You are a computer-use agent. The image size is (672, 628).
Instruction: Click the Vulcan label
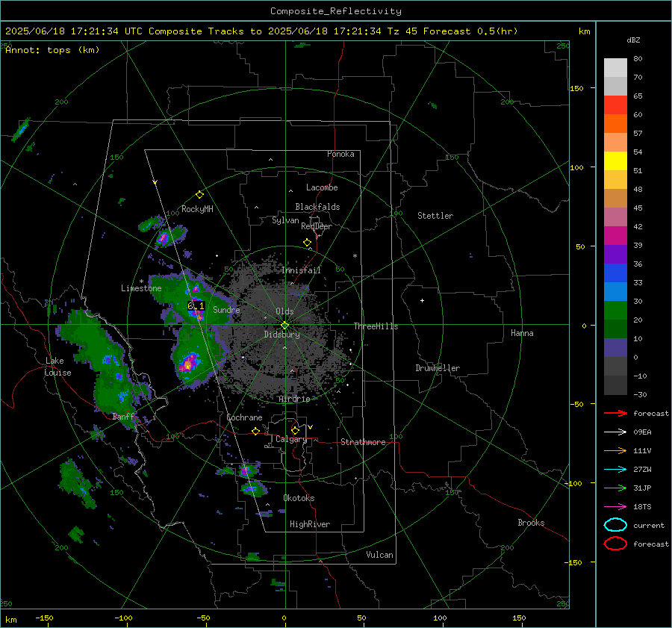[x=379, y=555]
